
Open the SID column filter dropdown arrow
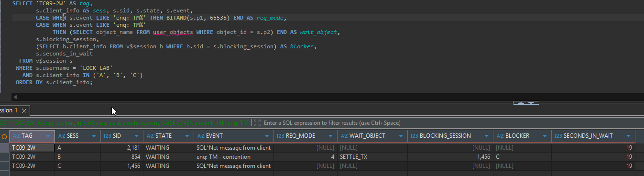click(136, 136)
